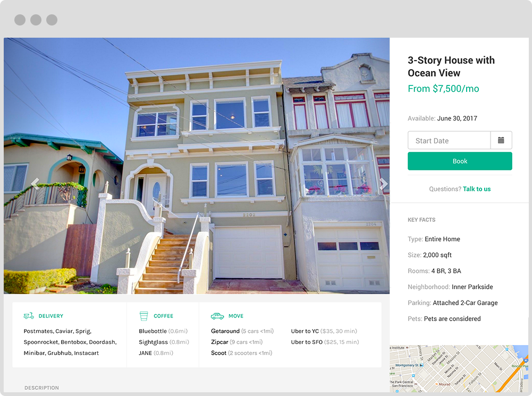Click the middle gray window control dot

pos(36,20)
